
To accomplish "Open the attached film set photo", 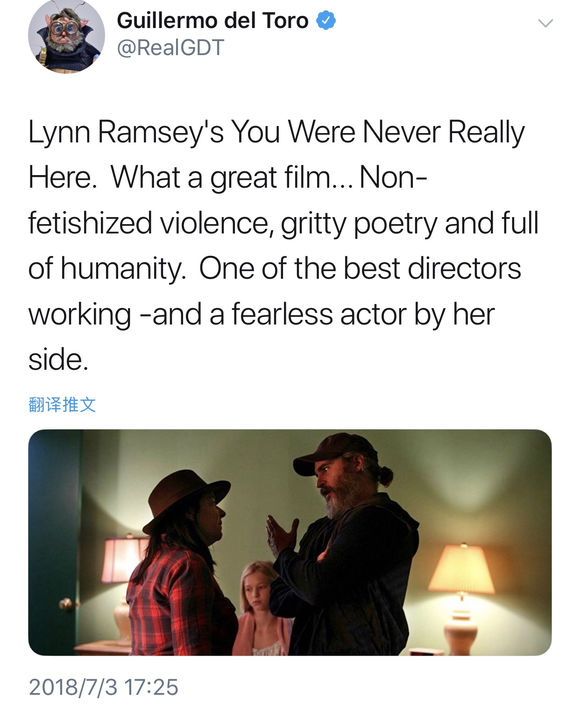I will coord(290,542).
